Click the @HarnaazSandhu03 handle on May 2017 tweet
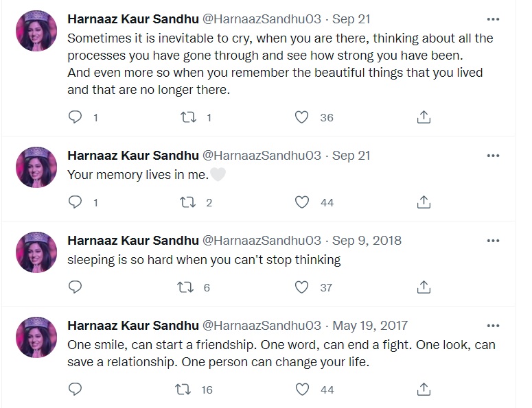Screen dimensions: 532x408 (x=262, y=325)
